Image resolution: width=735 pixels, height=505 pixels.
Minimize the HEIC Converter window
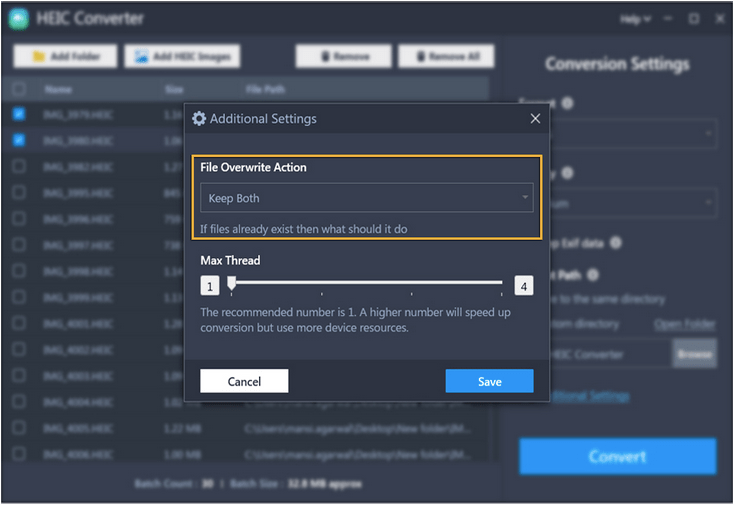(668, 19)
